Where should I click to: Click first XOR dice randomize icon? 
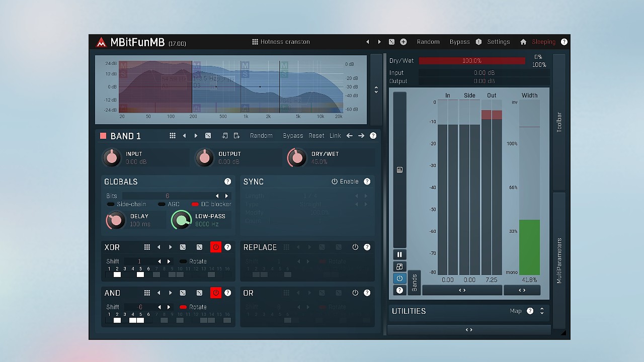pos(183,247)
